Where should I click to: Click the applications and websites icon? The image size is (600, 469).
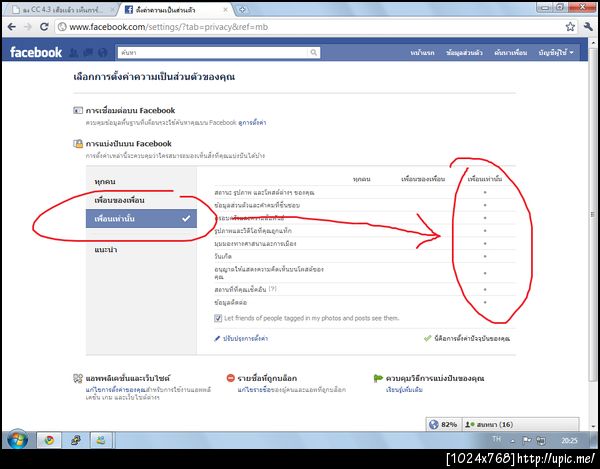tap(78, 378)
